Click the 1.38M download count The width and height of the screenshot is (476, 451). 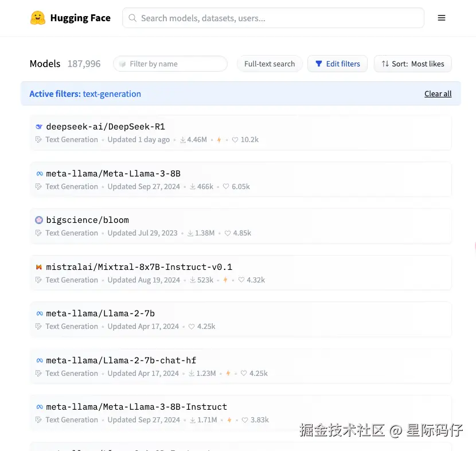(x=205, y=233)
